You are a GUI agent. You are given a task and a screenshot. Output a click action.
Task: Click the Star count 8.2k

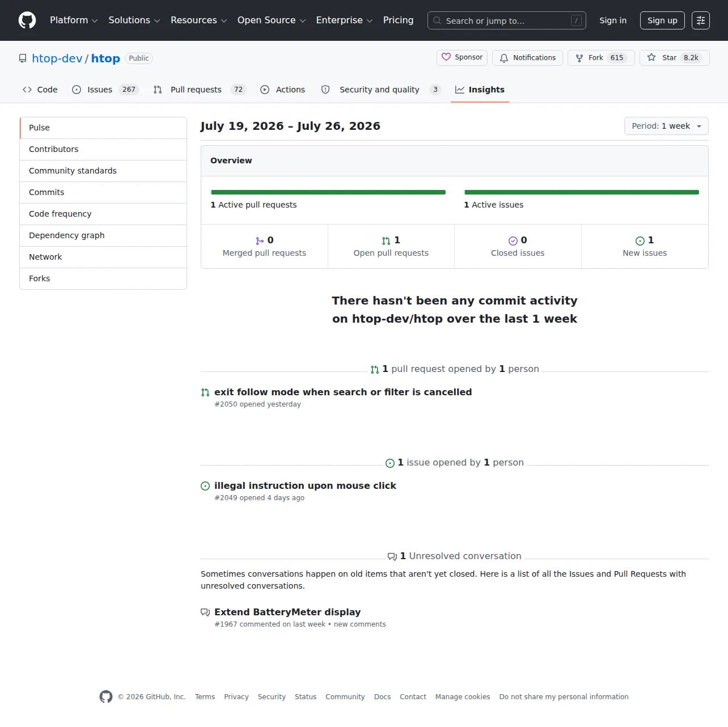691,58
